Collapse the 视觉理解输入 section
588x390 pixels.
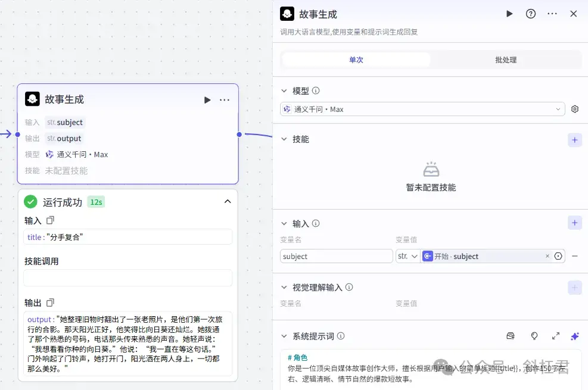[x=284, y=288]
